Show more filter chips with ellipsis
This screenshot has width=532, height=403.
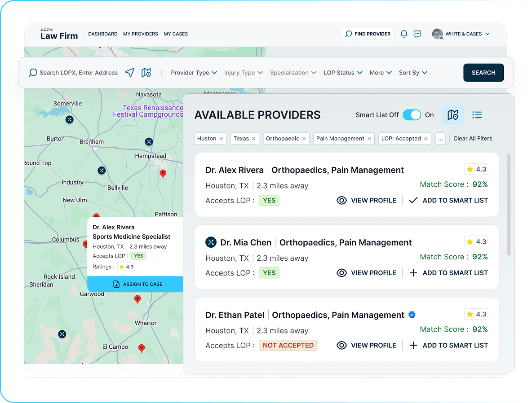click(440, 139)
